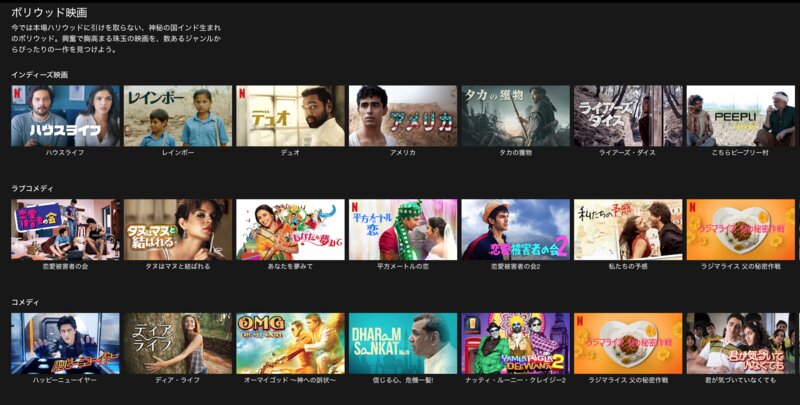Open the レインボー movie poster image

tap(178, 116)
